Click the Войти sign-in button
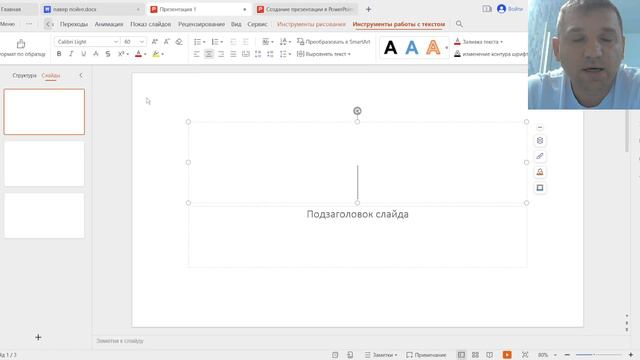The width and height of the screenshot is (640, 360). pyautogui.click(x=510, y=9)
